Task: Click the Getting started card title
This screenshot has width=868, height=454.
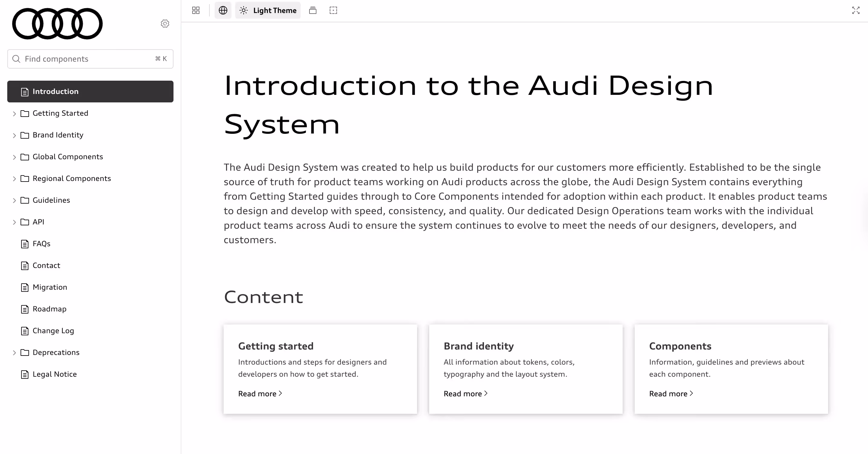Action: (x=276, y=346)
